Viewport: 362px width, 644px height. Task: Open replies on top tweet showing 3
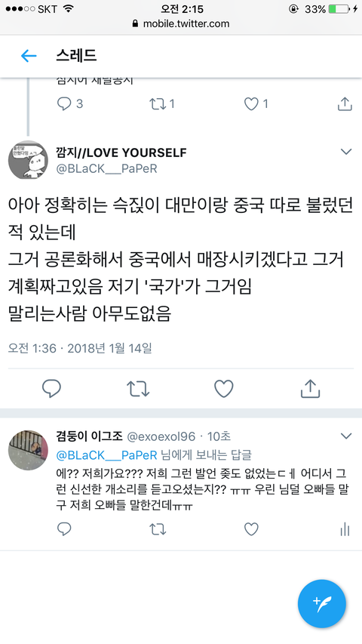point(70,104)
